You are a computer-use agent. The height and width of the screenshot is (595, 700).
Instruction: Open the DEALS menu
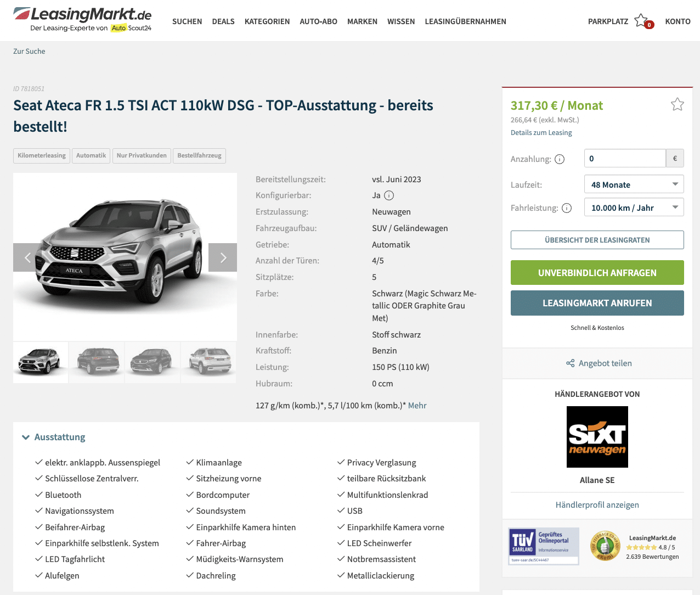click(x=223, y=21)
